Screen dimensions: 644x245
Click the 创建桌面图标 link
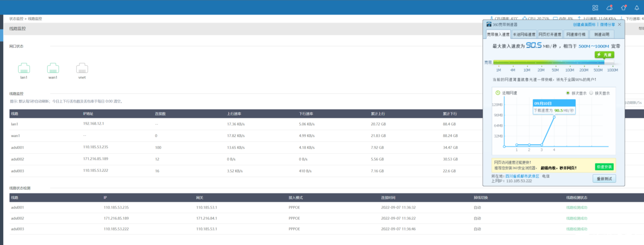[584, 25]
